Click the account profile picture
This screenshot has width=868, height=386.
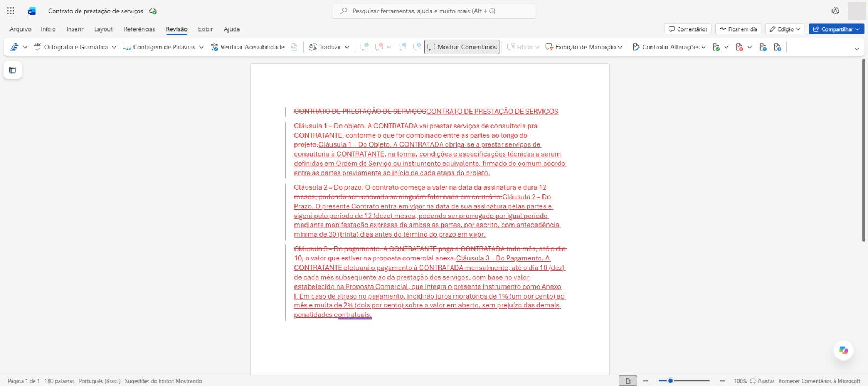pos(856,11)
